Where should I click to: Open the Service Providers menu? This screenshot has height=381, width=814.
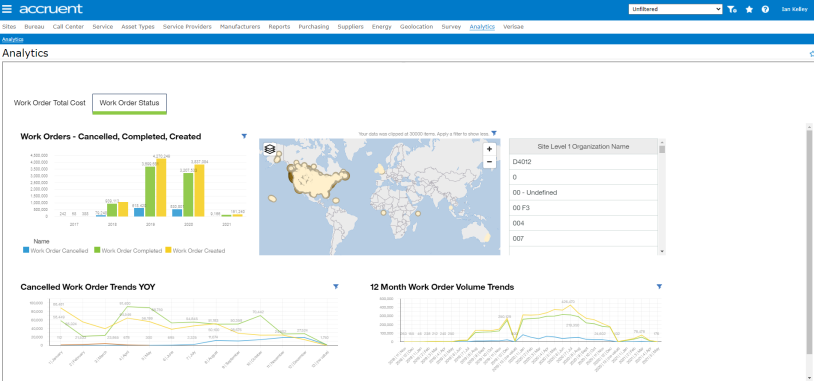click(187, 26)
